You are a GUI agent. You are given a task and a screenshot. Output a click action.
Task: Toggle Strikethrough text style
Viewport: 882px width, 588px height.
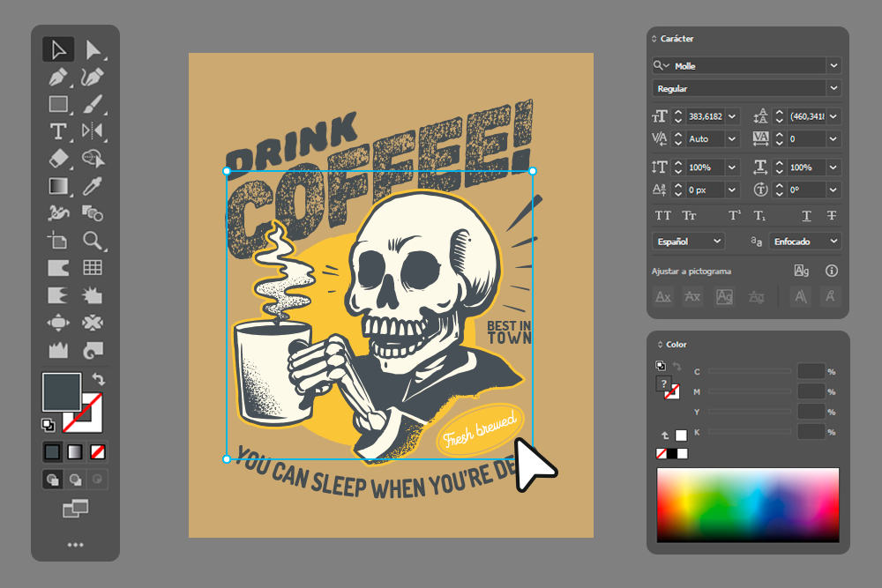point(832,216)
